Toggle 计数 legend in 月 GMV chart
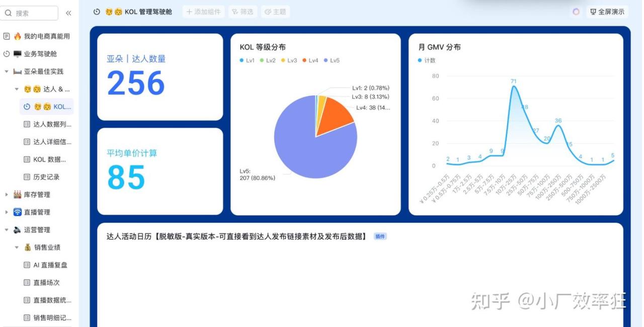644x327 pixels. point(427,60)
